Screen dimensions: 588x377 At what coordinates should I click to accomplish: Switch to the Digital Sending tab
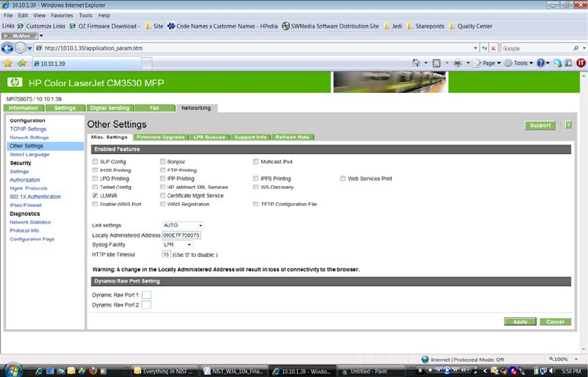[x=109, y=108]
